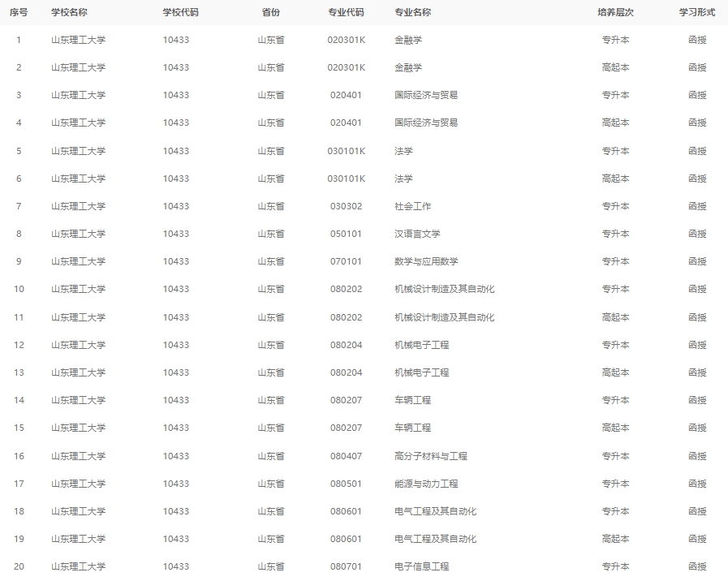
Task: Click 山东理工大学 in row 20
Action: [79, 566]
